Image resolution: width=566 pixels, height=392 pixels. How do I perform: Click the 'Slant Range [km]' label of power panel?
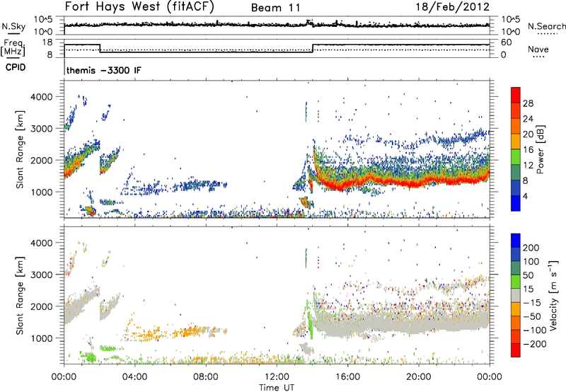click(20, 149)
